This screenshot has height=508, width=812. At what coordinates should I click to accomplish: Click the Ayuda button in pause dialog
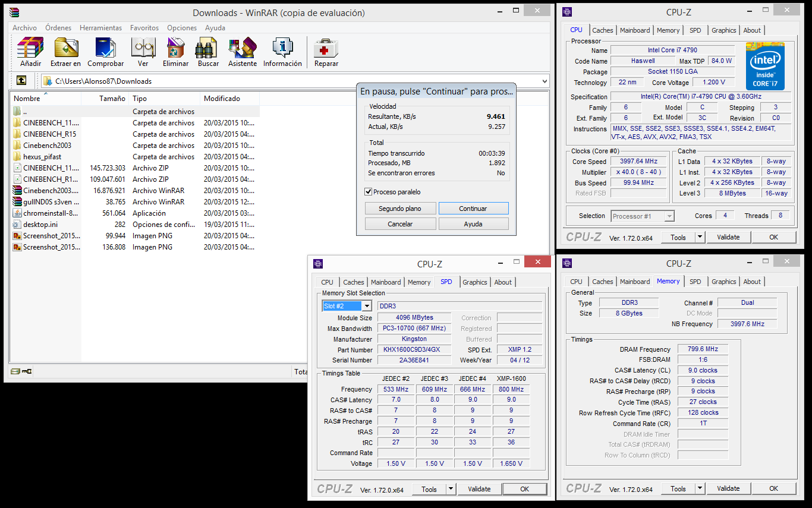click(473, 224)
